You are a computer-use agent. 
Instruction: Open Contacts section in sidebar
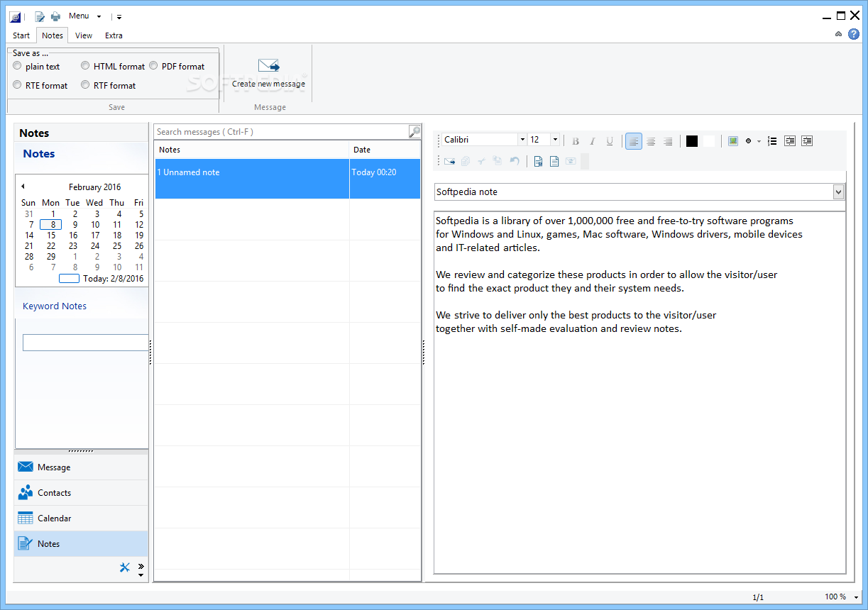click(x=82, y=493)
